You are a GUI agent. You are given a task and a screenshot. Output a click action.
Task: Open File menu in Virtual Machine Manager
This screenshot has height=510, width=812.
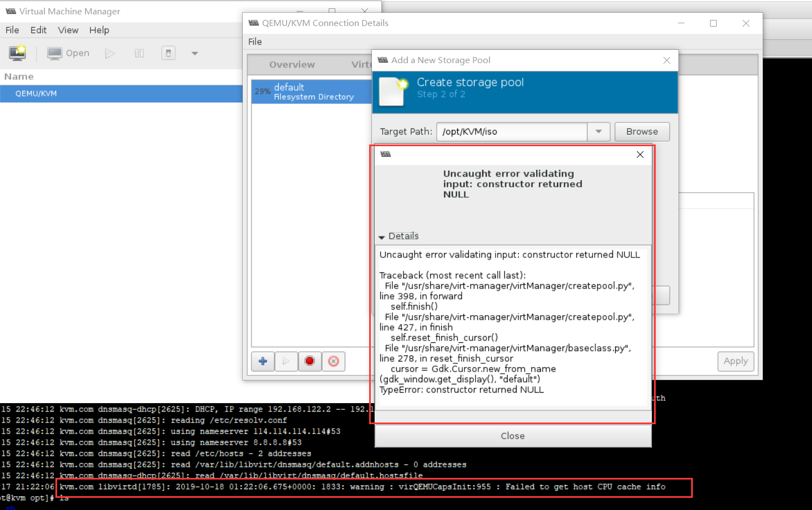(x=12, y=30)
